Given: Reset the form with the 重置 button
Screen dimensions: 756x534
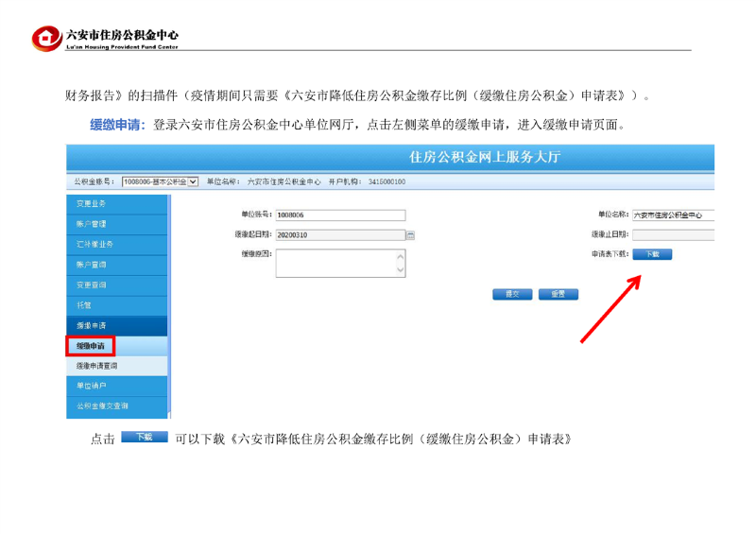Looking at the screenshot, I should coord(558,294).
